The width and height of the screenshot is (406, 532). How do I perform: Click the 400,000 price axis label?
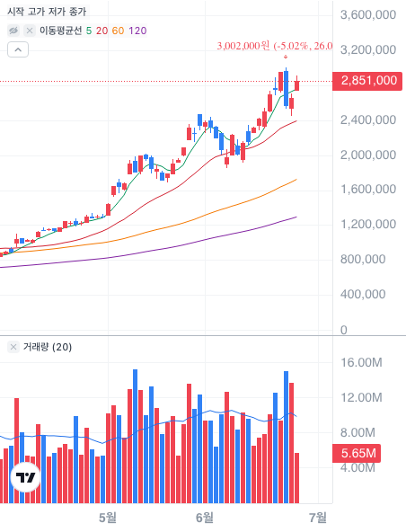[363, 294]
